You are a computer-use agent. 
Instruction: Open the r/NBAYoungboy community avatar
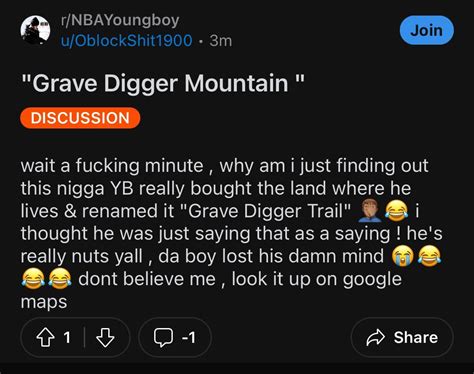35,30
